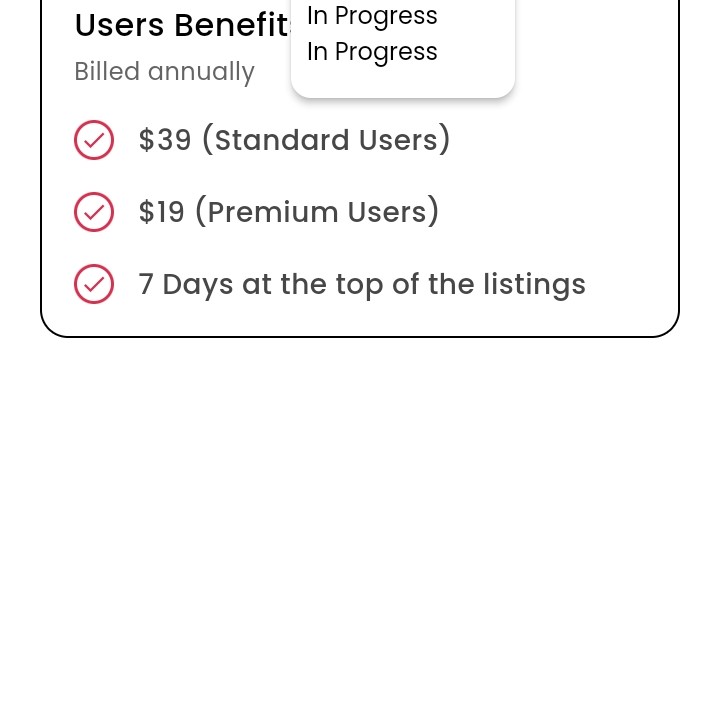The width and height of the screenshot is (720, 720).
Task: Click blank area of popup below In Progress entries
Action: tap(402, 82)
